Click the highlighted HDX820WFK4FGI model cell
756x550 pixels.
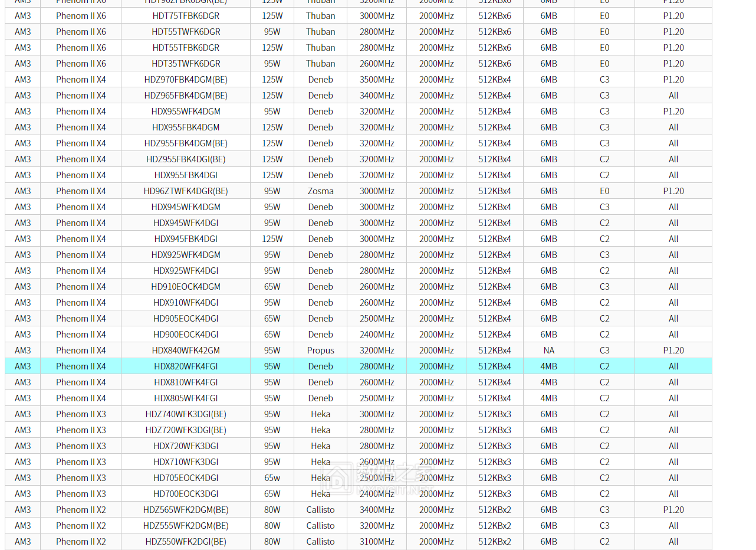tap(186, 366)
